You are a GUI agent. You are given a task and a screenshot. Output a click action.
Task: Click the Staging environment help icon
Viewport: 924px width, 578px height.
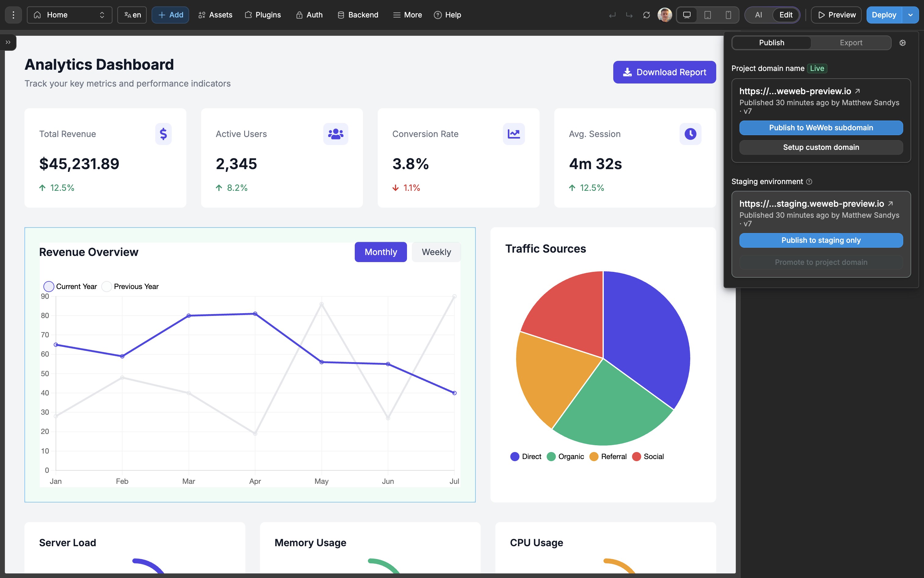tap(809, 182)
